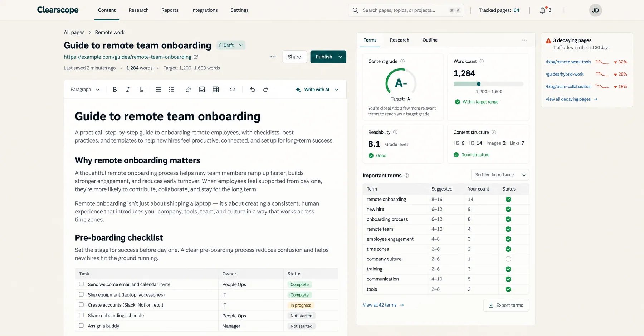This screenshot has height=336, width=644.
Task: Show info for Important terms
Action: pos(406,176)
